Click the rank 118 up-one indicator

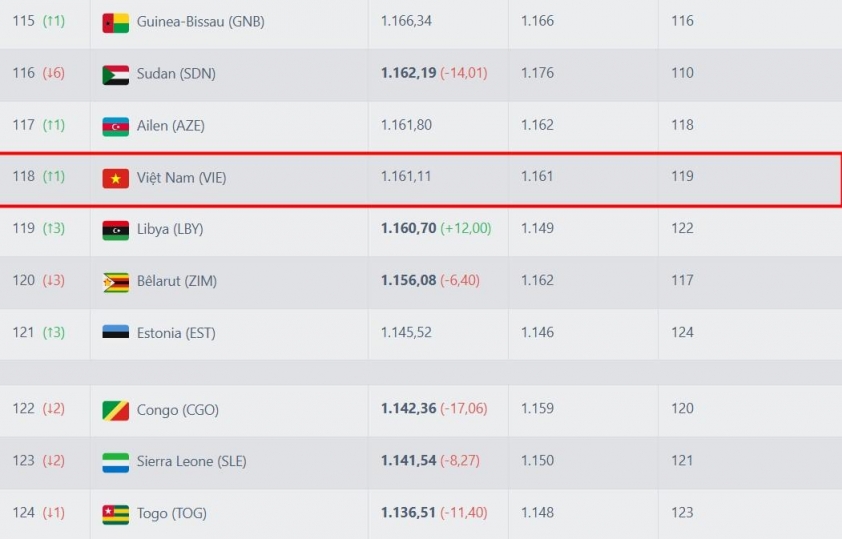[x=54, y=176]
